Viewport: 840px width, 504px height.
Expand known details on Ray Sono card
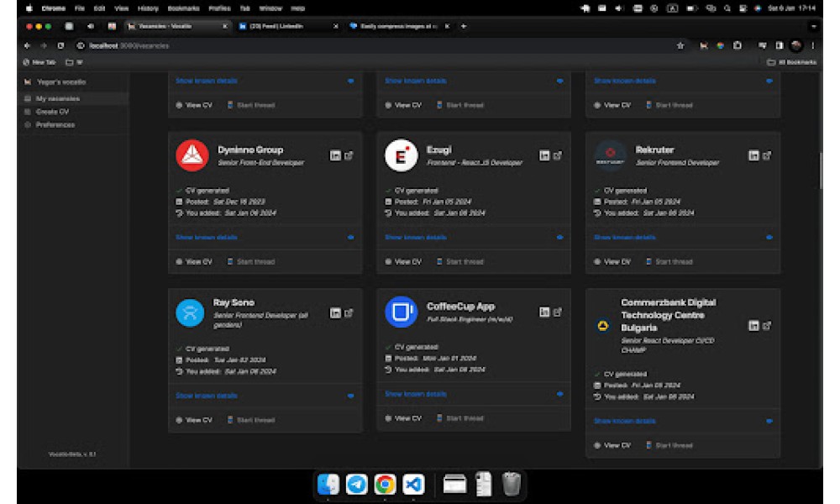click(x=265, y=396)
